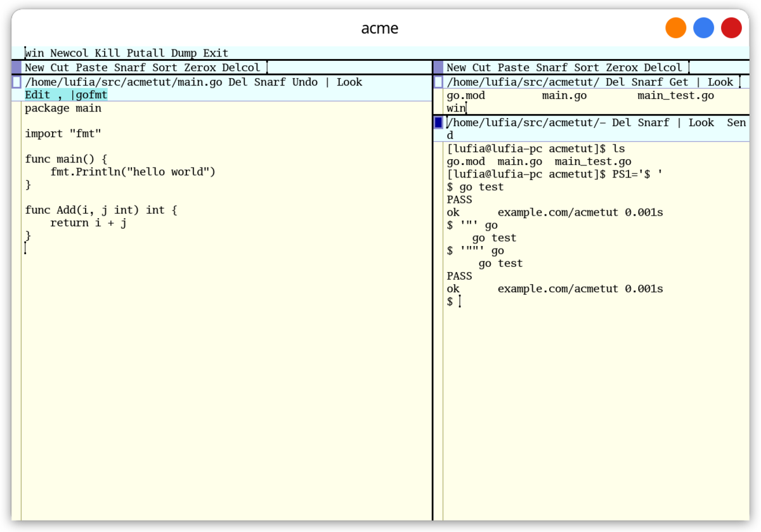Execute Putall in the top tag
The image size is (761, 532).
145,53
